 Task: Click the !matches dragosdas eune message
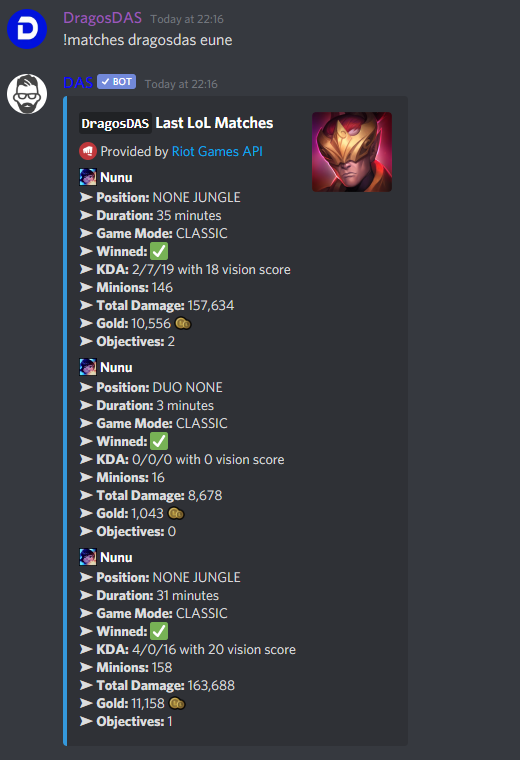pos(148,40)
